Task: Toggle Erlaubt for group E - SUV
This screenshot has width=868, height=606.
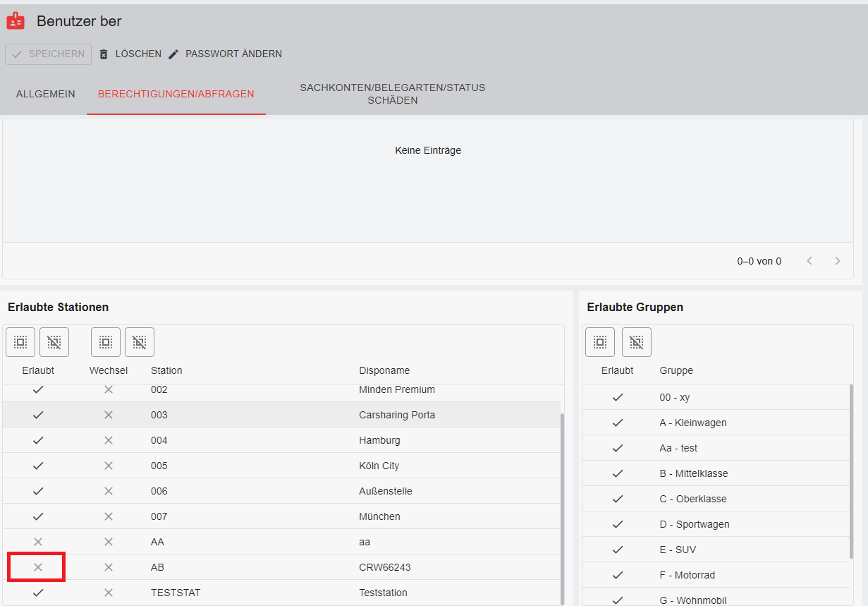Action: (x=618, y=550)
